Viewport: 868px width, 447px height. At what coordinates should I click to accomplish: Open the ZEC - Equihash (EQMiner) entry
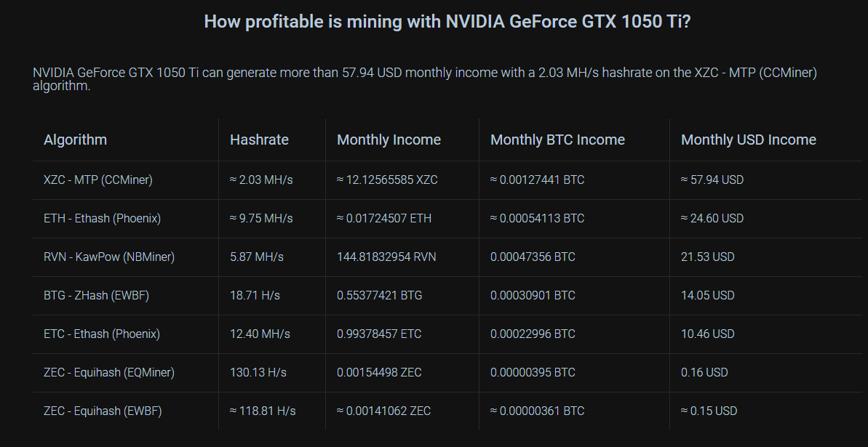(109, 372)
